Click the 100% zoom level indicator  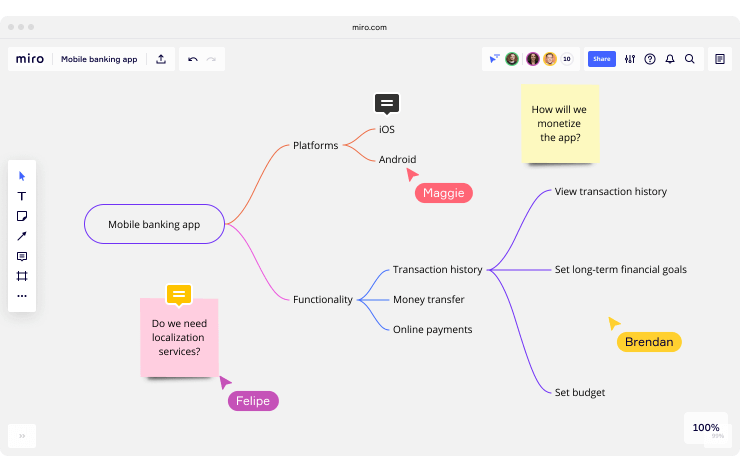click(706, 428)
